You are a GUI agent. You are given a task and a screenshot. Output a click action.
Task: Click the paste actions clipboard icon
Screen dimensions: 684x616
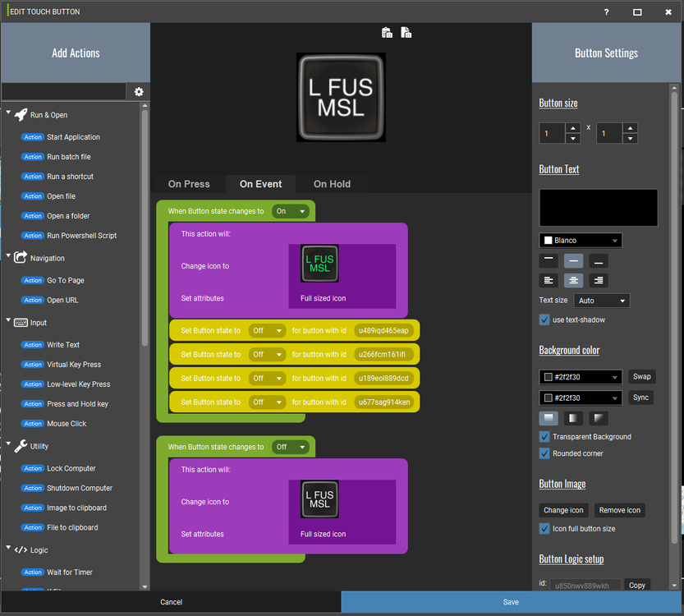pos(387,33)
